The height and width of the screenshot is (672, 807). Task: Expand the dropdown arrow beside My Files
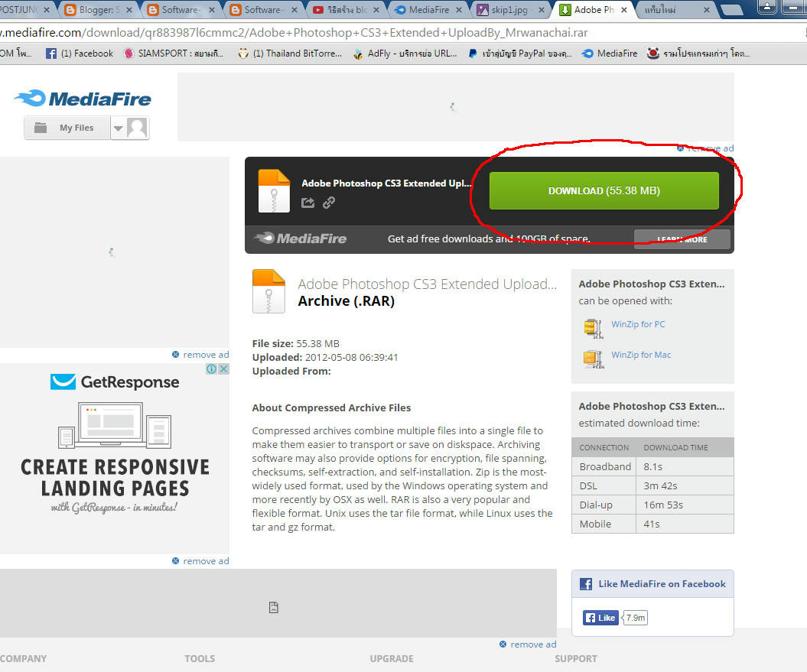118,128
